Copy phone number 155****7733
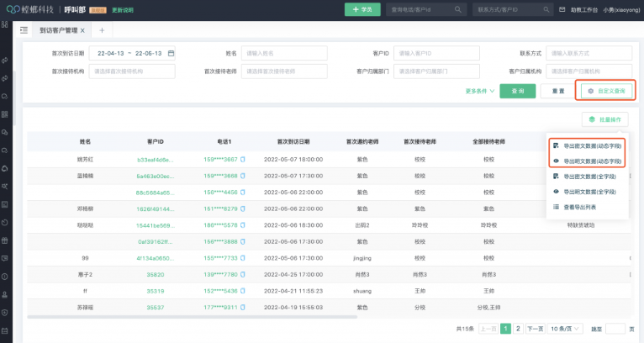644x343 pixels. 243,258
